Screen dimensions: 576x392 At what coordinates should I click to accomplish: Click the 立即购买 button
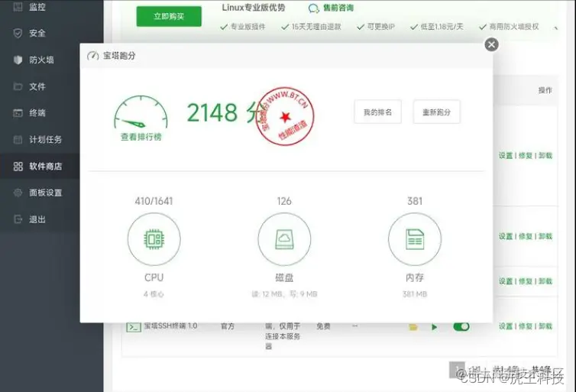(169, 17)
